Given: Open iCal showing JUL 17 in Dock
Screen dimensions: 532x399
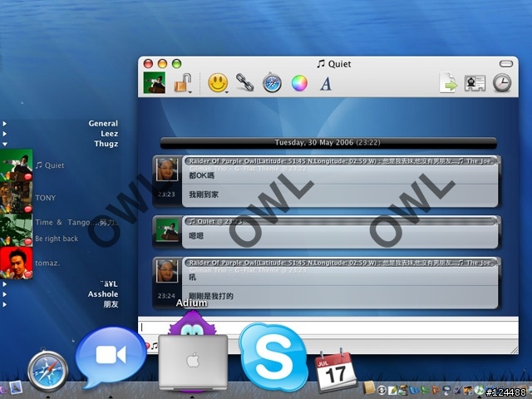Looking at the screenshot, I should (x=336, y=370).
